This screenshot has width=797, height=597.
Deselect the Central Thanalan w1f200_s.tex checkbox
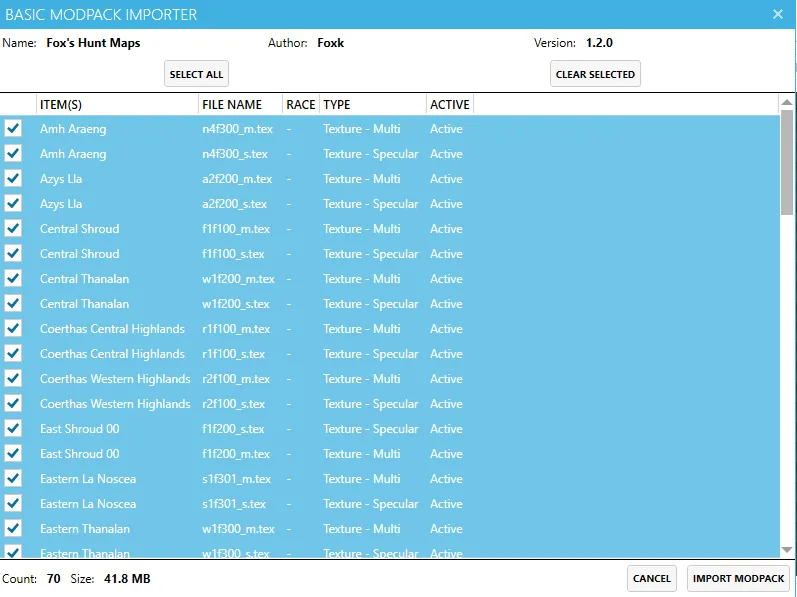click(13, 304)
